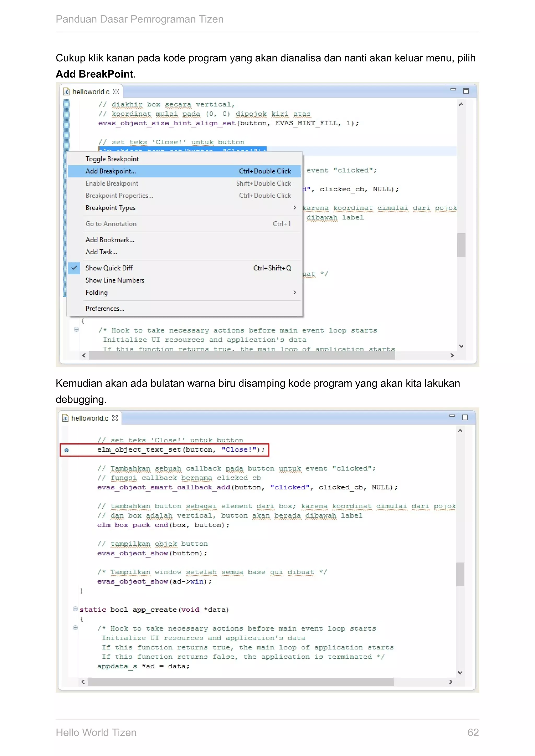This screenshot has height=756, width=535.
Task: Expand Breakpoint Types submenu arrow
Action: (x=294, y=208)
